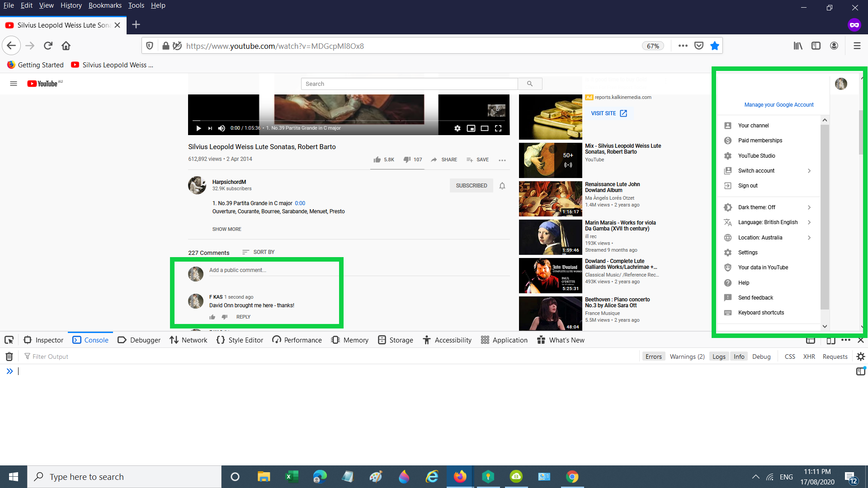
Task: Open video player settings gear
Action: pyautogui.click(x=458, y=128)
